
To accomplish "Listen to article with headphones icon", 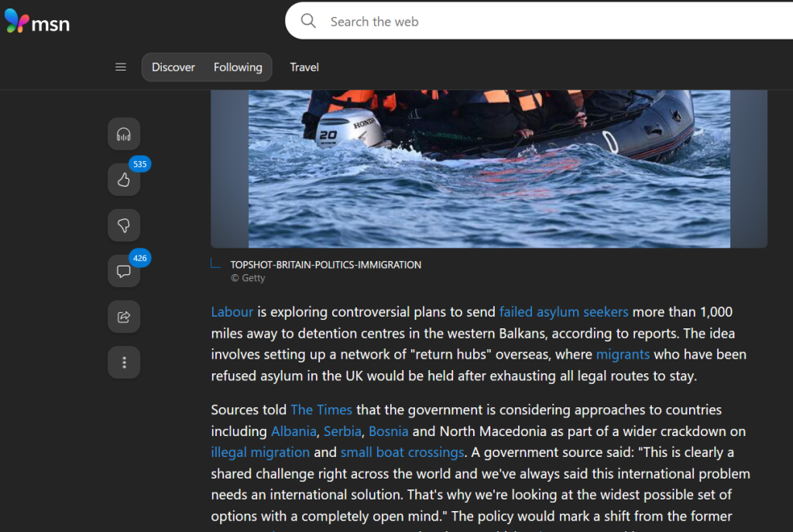I will (124, 134).
